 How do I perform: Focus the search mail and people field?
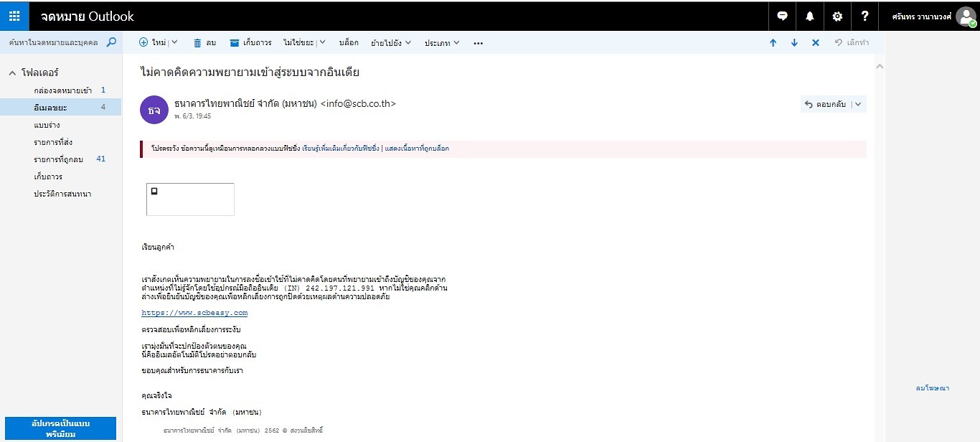pos(53,42)
